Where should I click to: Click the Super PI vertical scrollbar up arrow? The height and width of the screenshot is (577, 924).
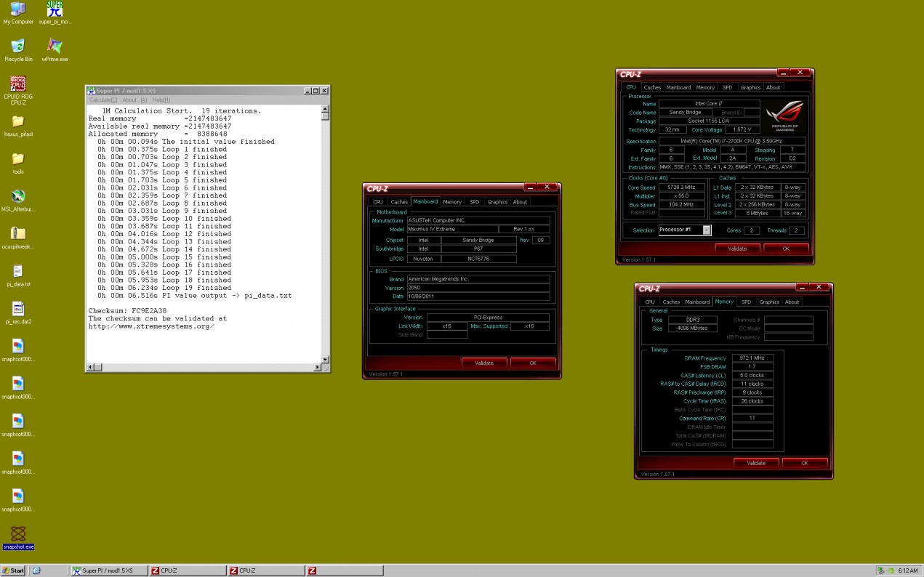click(x=325, y=110)
